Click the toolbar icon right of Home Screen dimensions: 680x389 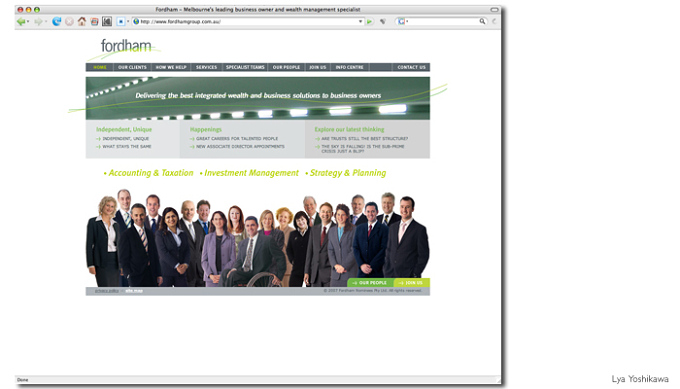click(x=94, y=22)
